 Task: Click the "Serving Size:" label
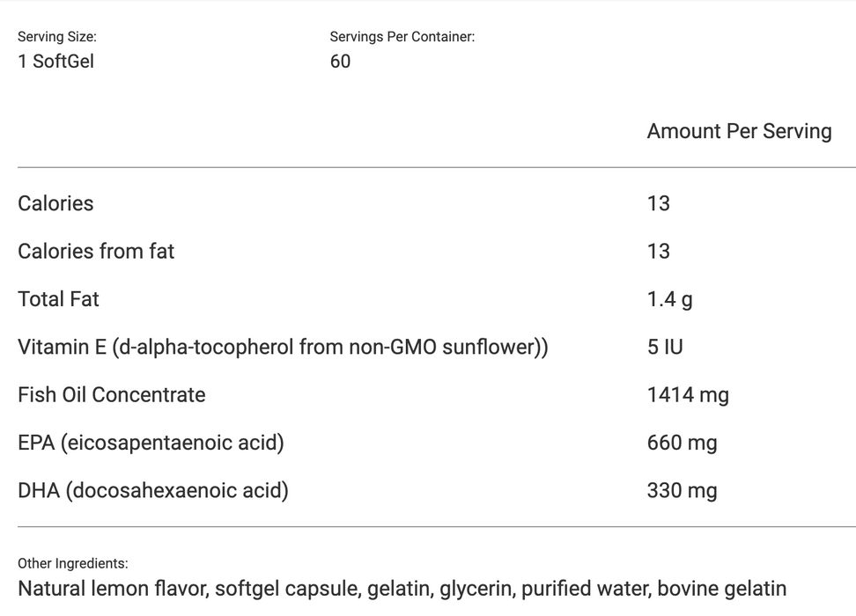coord(57,37)
